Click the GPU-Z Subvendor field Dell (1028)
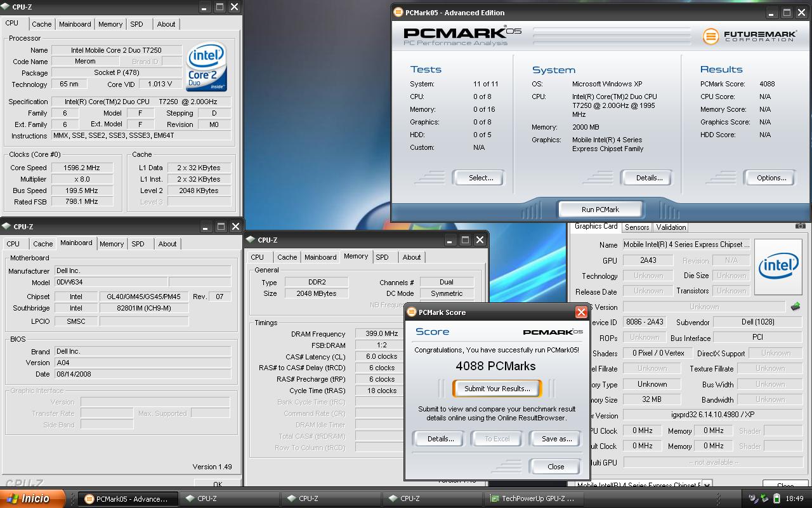The image size is (812, 508). (x=757, y=322)
